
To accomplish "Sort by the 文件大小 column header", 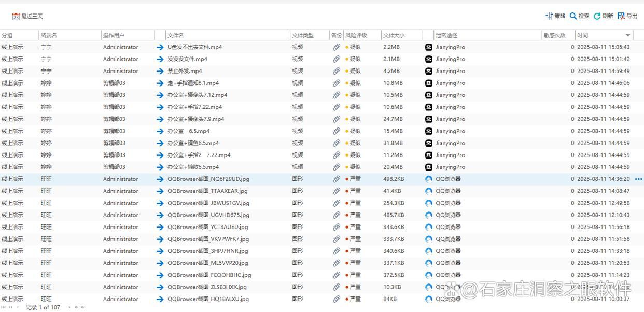I will pyautogui.click(x=394, y=35).
